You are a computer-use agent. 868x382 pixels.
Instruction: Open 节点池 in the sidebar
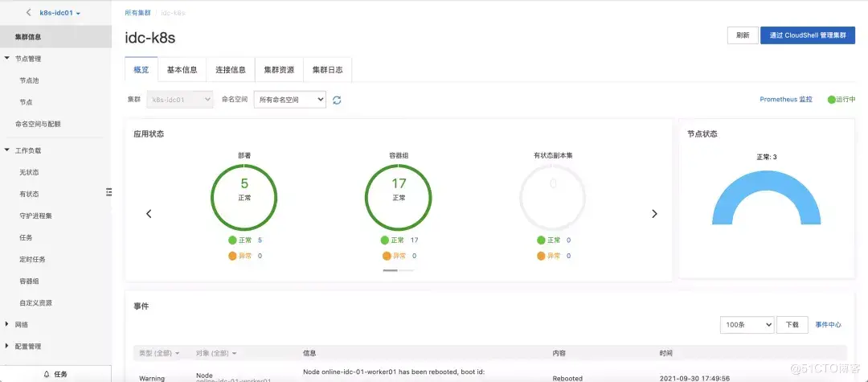[x=29, y=80]
